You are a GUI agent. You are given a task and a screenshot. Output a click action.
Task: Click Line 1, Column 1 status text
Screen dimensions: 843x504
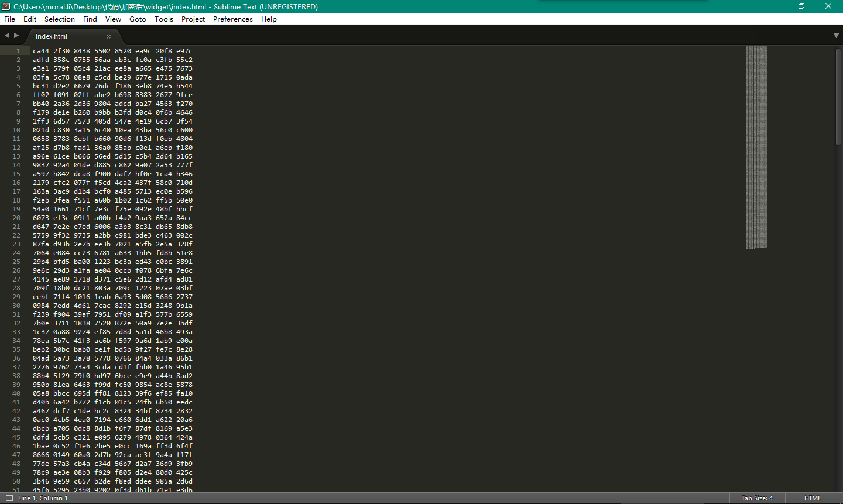point(43,498)
